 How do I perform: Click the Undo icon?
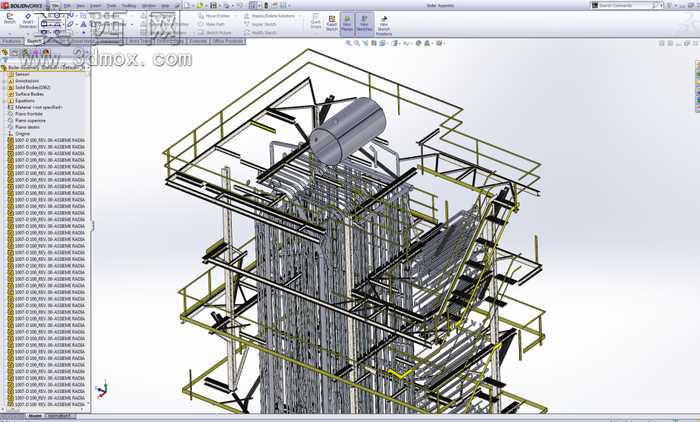pos(240,5)
